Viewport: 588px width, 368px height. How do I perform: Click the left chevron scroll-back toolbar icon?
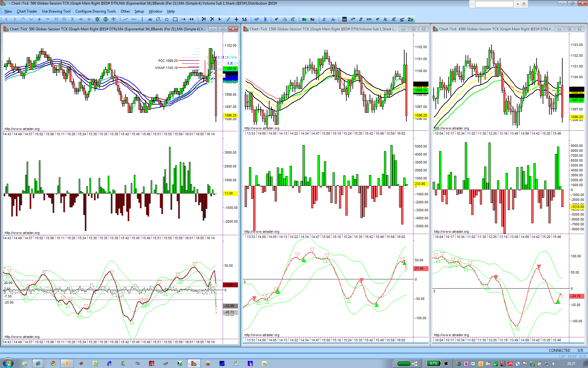[x=6, y=19]
